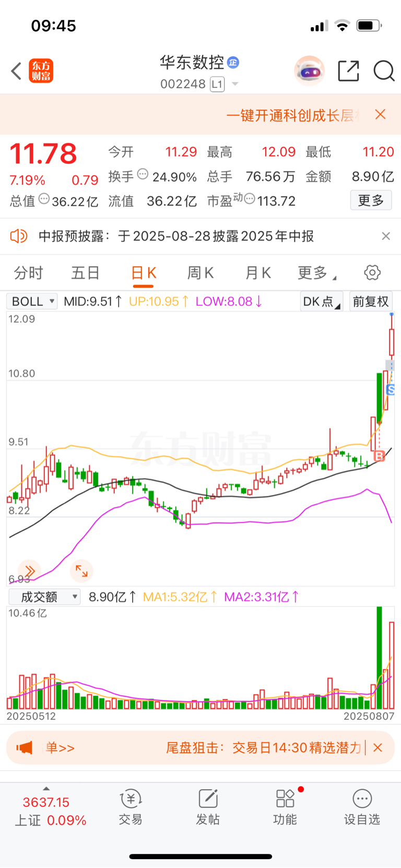Switch to the 五日 tab
The width and height of the screenshot is (401, 868).
[x=86, y=272]
